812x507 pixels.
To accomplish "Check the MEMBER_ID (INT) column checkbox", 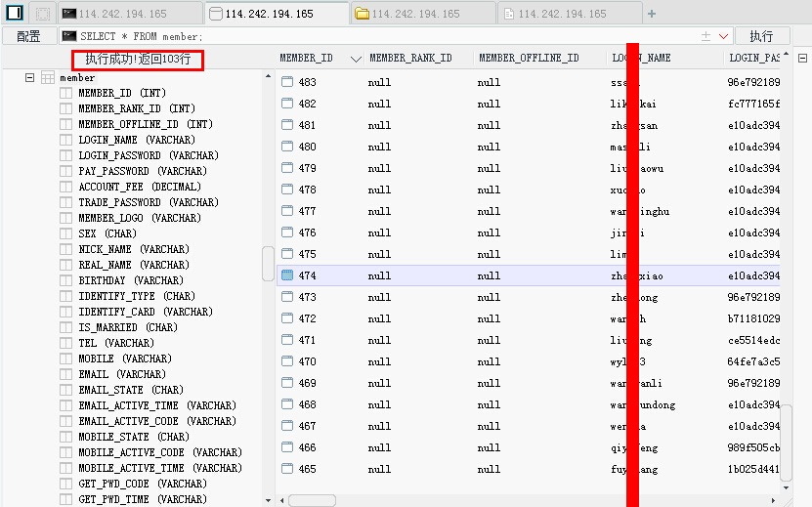I will [x=65, y=93].
